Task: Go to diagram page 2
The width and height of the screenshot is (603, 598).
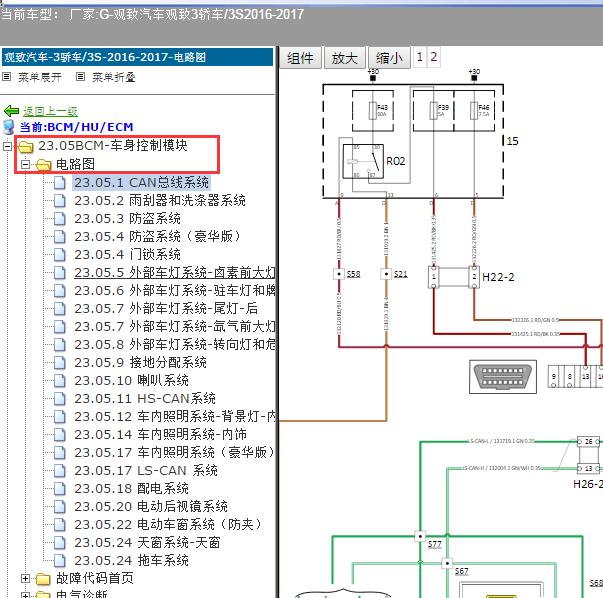Action: [433, 57]
